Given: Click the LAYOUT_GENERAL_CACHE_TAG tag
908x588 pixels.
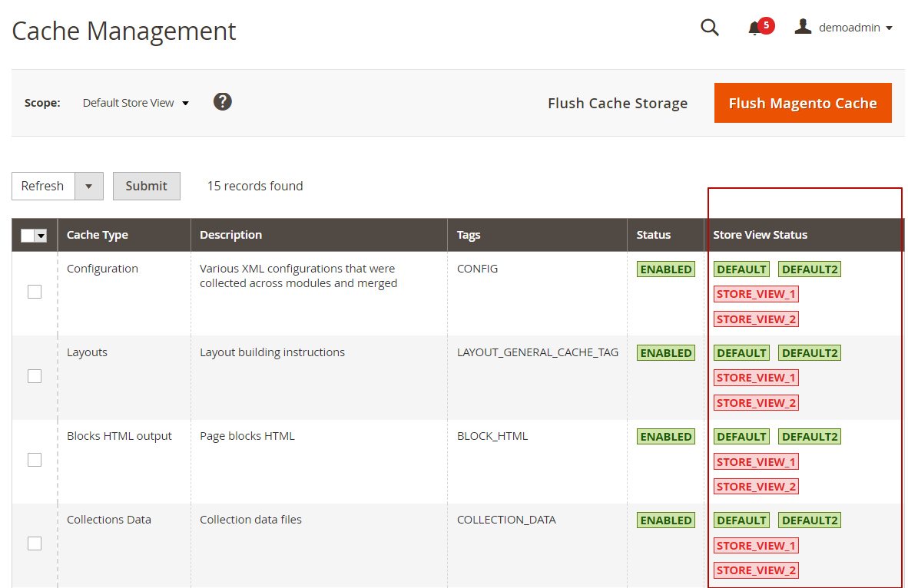Looking at the screenshot, I should coord(538,352).
